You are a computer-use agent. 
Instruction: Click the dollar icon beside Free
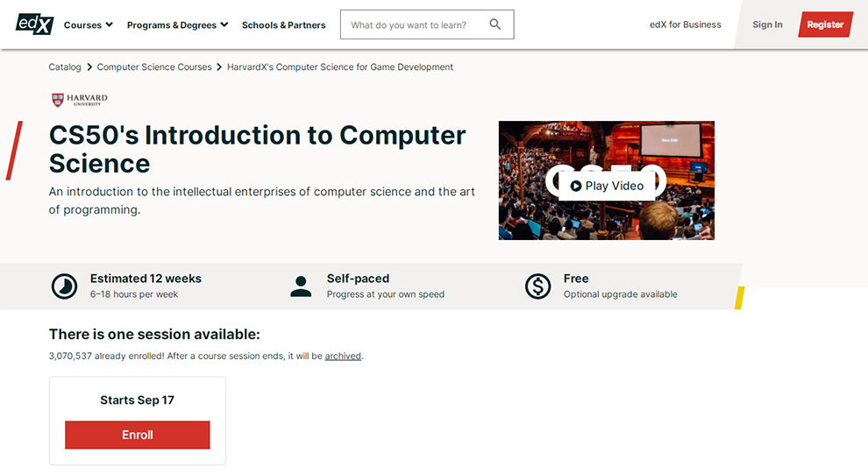pos(537,286)
